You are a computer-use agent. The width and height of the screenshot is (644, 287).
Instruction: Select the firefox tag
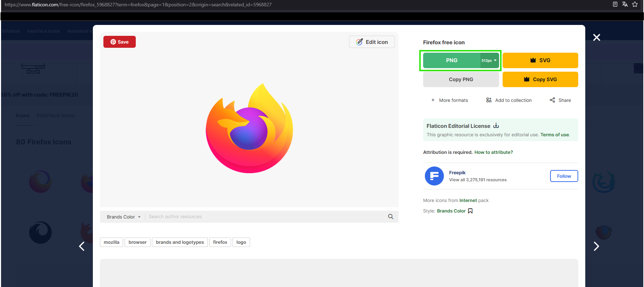point(220,242)
